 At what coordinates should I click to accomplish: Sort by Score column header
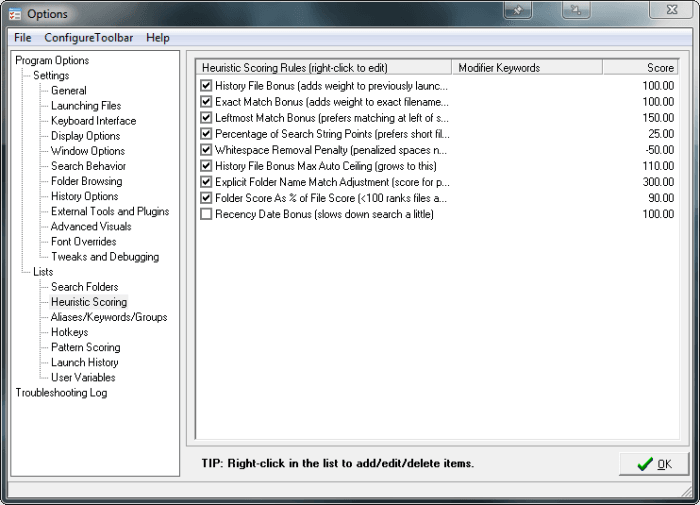pos(641,68)
